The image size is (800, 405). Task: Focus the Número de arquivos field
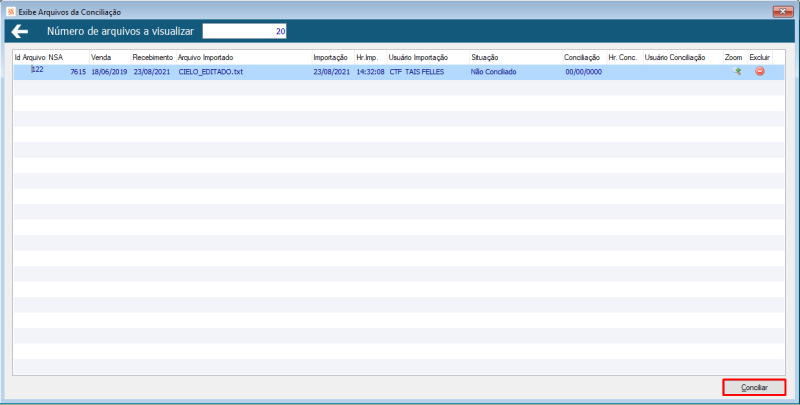244,31
